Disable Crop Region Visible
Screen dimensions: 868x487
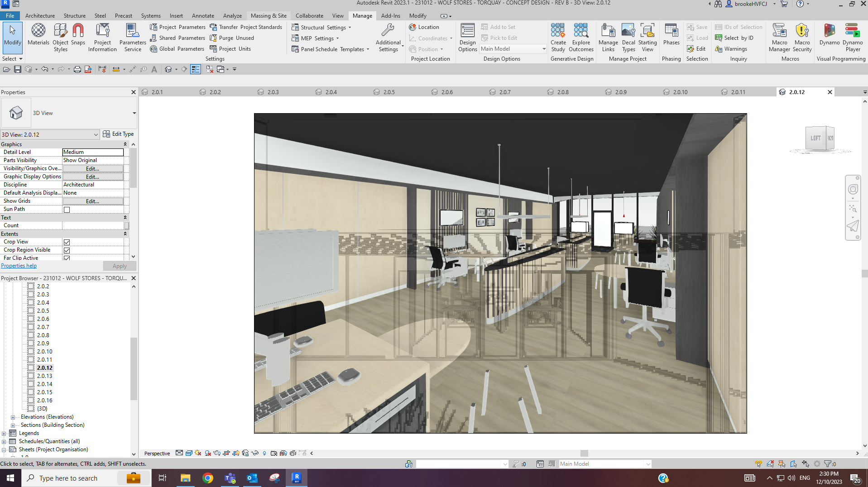pos(67,249)
